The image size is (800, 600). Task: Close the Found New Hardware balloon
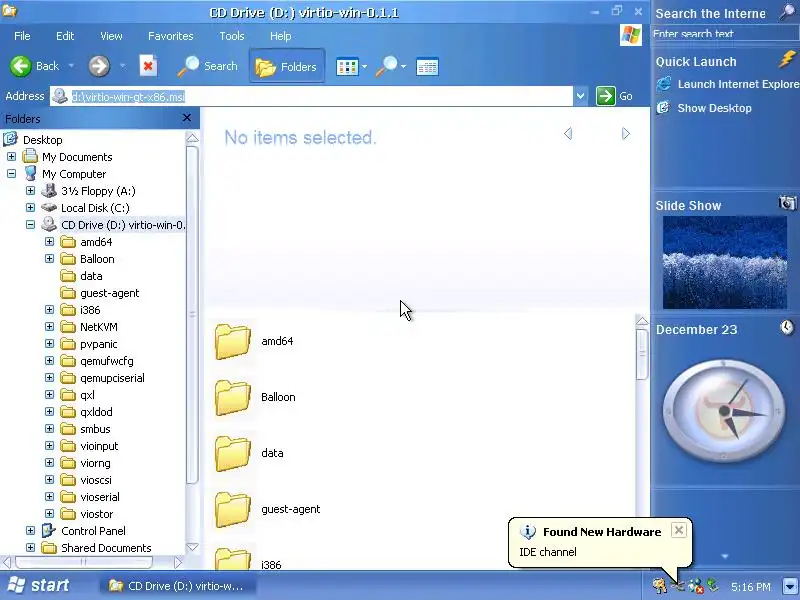coord(679,531)
